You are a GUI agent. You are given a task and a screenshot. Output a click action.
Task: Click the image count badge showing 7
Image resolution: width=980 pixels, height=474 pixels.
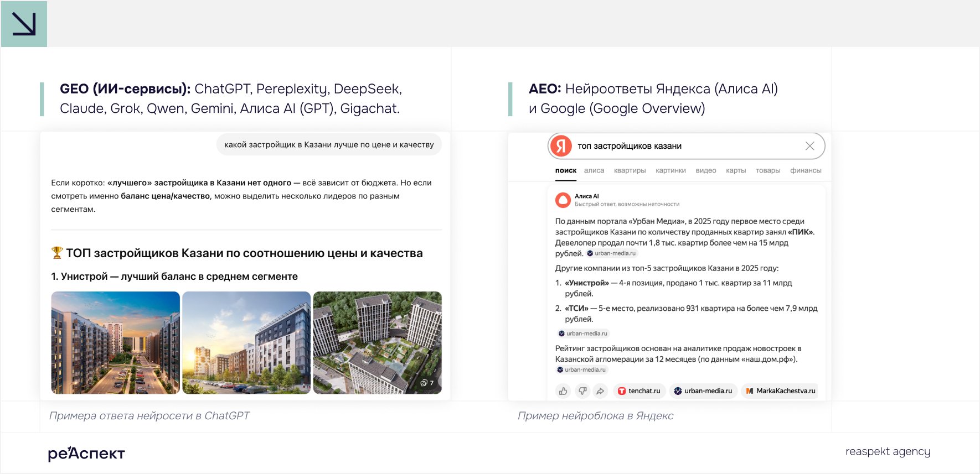tap(427, 383)
